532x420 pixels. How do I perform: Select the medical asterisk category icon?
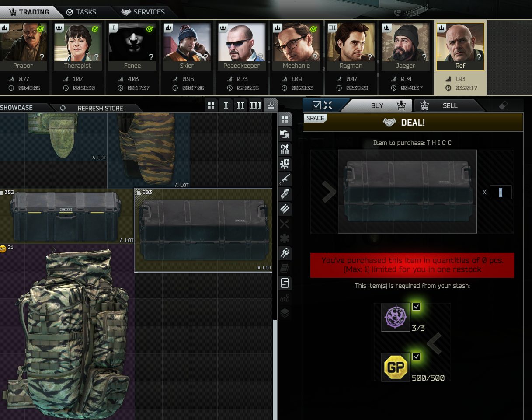[285, 238]
